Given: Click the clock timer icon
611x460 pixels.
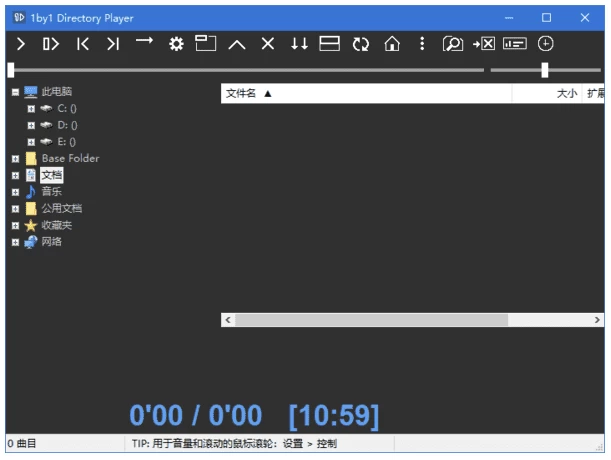Looking at the screenshot, I should [x=546, y=44].
